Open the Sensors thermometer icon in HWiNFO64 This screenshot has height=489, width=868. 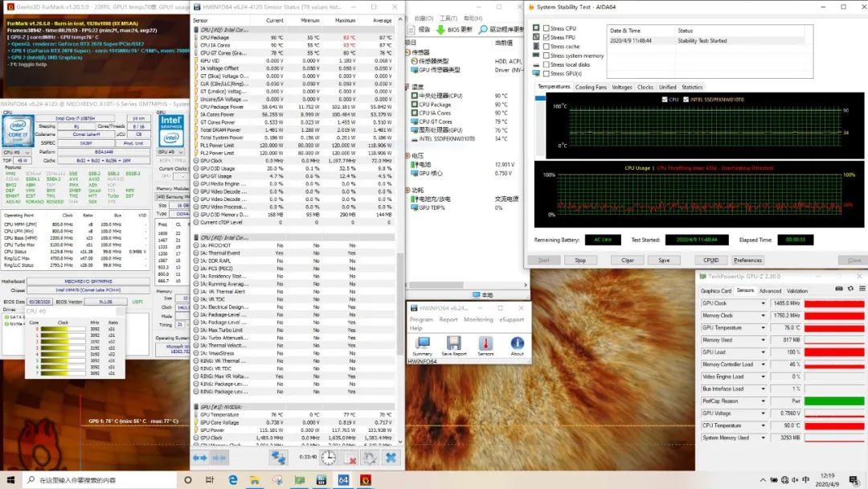point(485,344)
